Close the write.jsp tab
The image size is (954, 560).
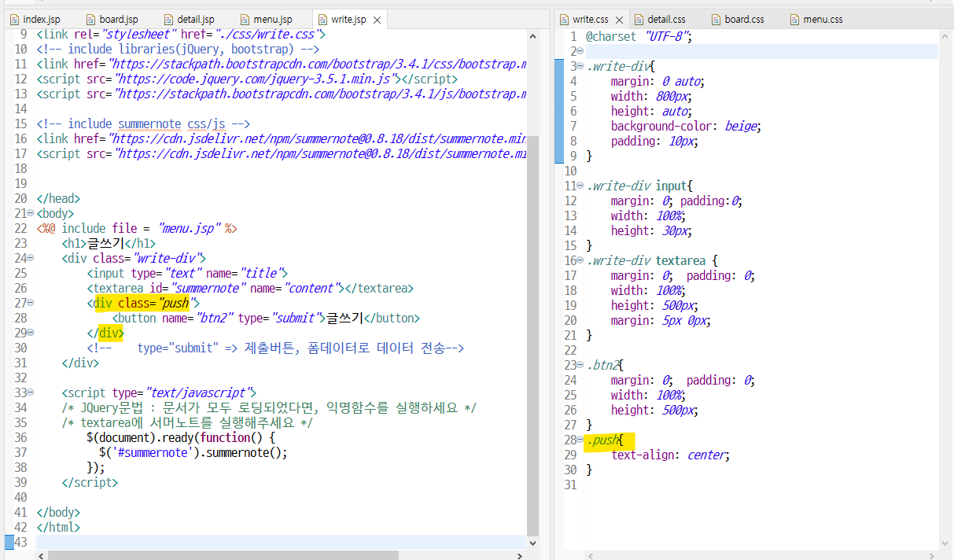click(x=378, y=20)
